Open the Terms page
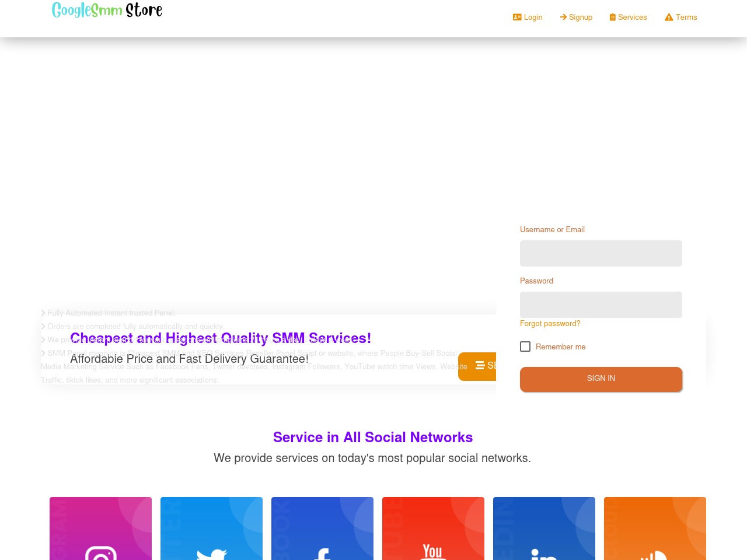This screenshot has width=747, height=560. (680, 17)
